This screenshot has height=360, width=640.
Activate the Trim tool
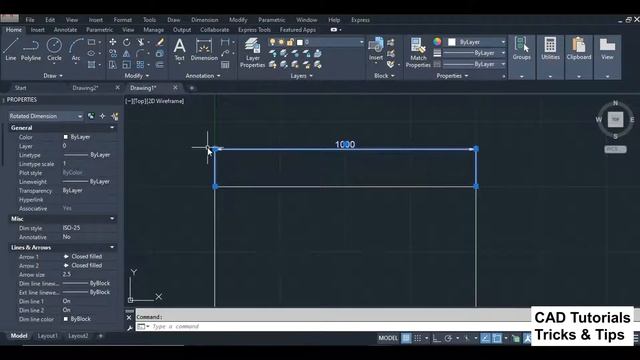140,42
